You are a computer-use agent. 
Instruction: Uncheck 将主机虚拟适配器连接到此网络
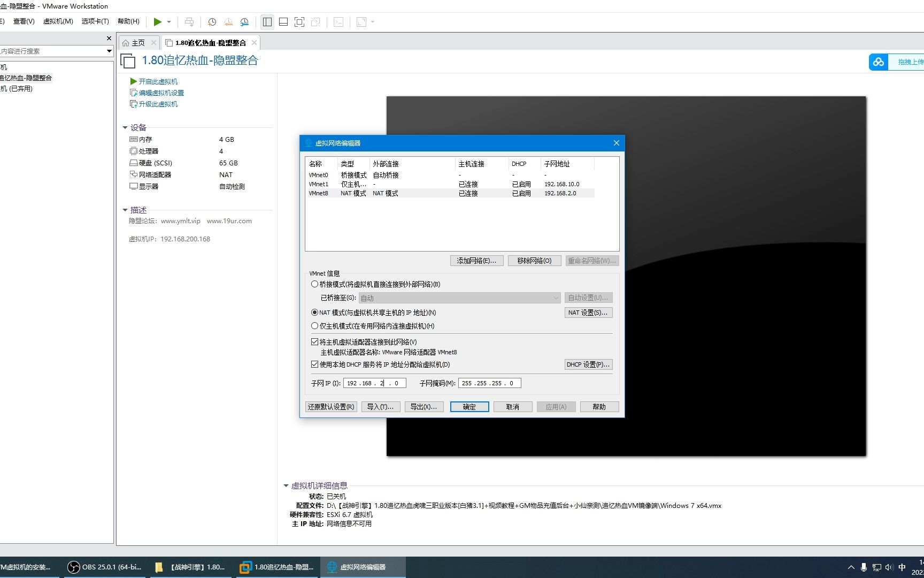[x=314, y=341]
